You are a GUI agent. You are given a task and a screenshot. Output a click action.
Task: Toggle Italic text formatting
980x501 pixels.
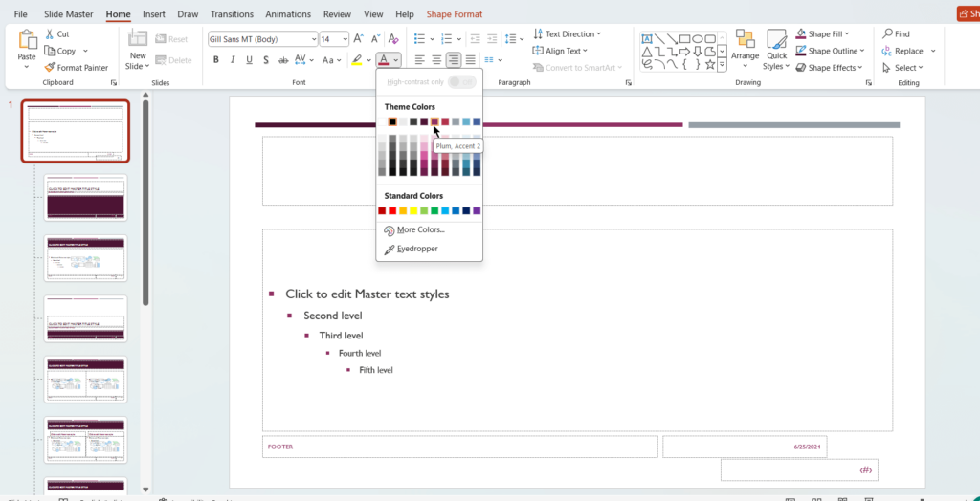(233, 60)
